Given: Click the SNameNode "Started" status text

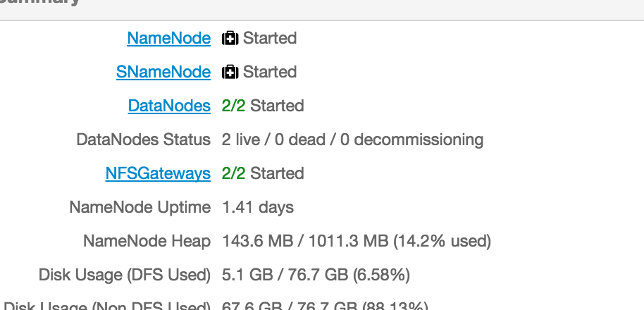Looking at the screenshot, I should coord(270,72).
